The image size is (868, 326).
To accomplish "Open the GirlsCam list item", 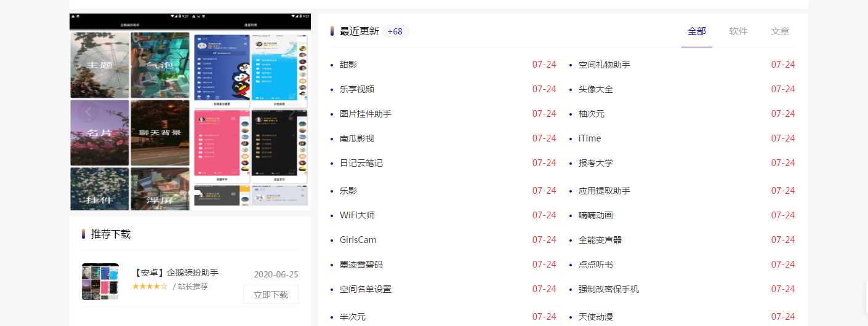I will click(358, 240).
